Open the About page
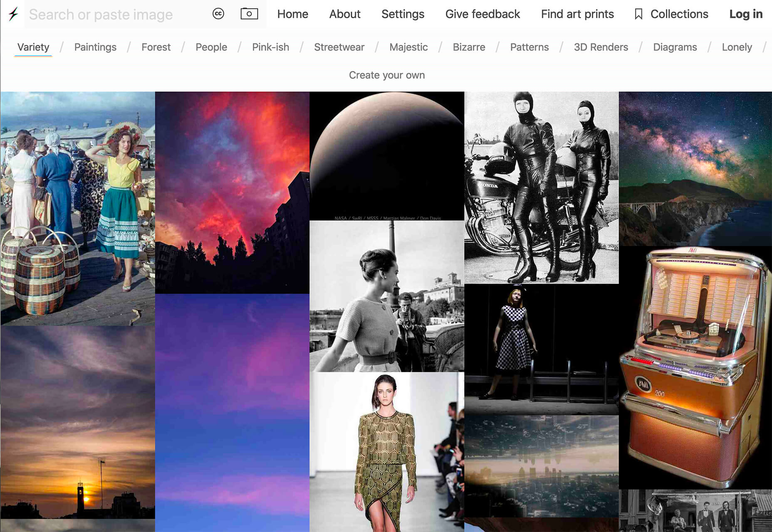This screenshot has width=772, height=532. (345, 14)
